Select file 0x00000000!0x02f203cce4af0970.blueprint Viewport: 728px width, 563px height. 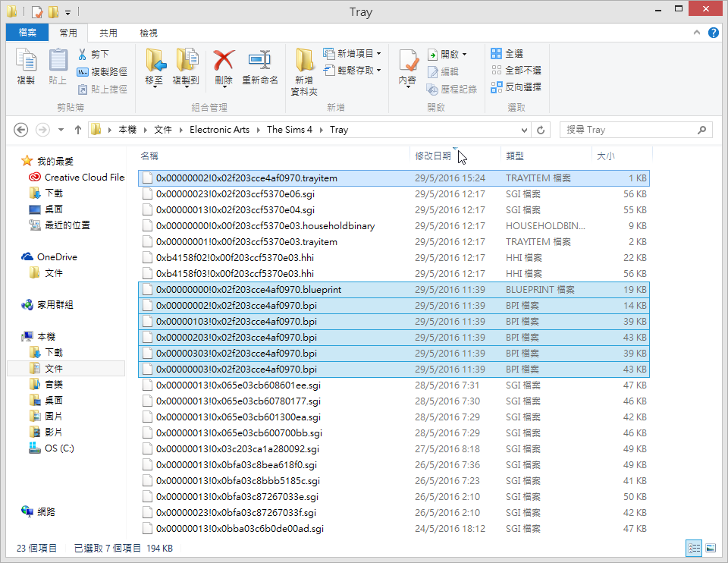click(394, 290)
